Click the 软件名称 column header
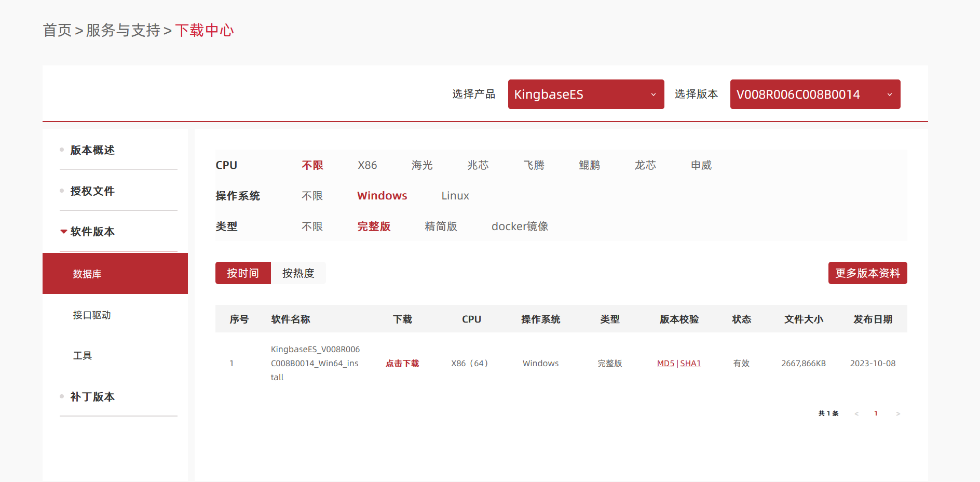The width and height of the screenshot is (980, 482). tap(291, 319)
